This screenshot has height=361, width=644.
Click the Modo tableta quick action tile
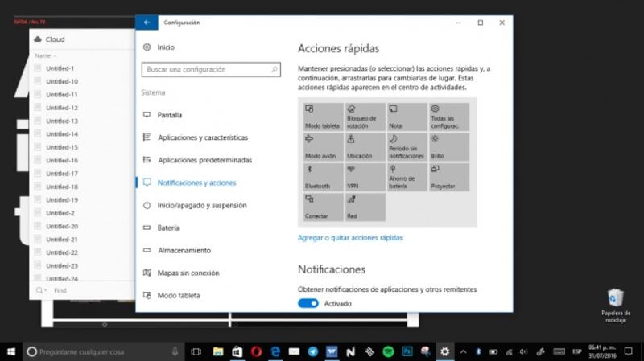click(324, 117)
